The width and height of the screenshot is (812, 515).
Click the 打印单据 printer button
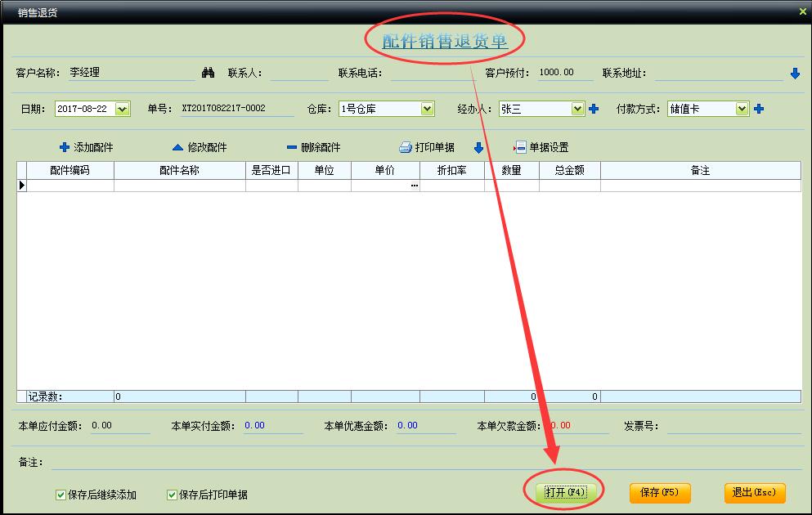pos(427,147)
